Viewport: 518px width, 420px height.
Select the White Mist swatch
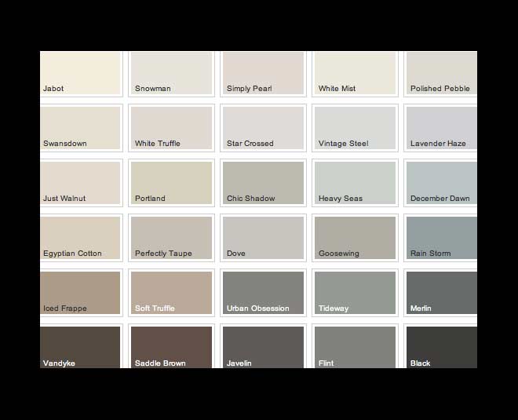click(355, 73)
